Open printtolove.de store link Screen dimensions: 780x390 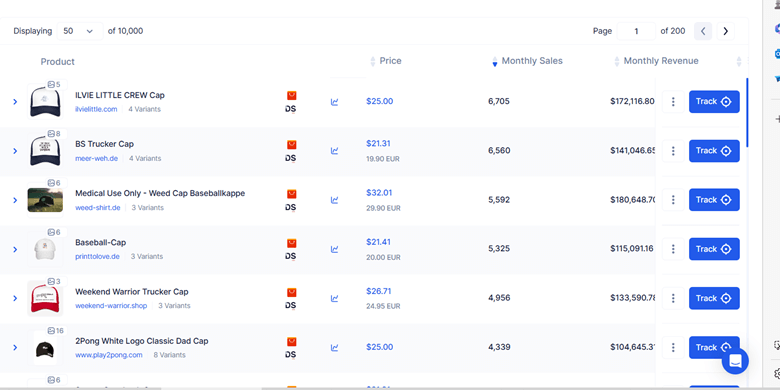pos(98,257)
